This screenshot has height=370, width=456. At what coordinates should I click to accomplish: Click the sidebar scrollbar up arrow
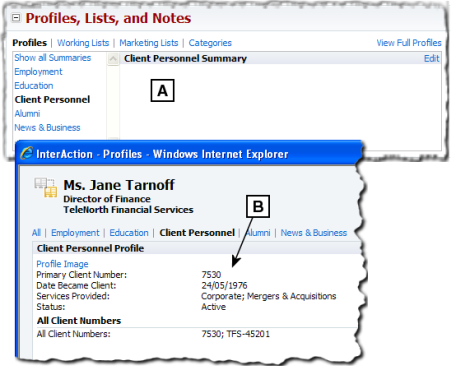click(113, 59)
